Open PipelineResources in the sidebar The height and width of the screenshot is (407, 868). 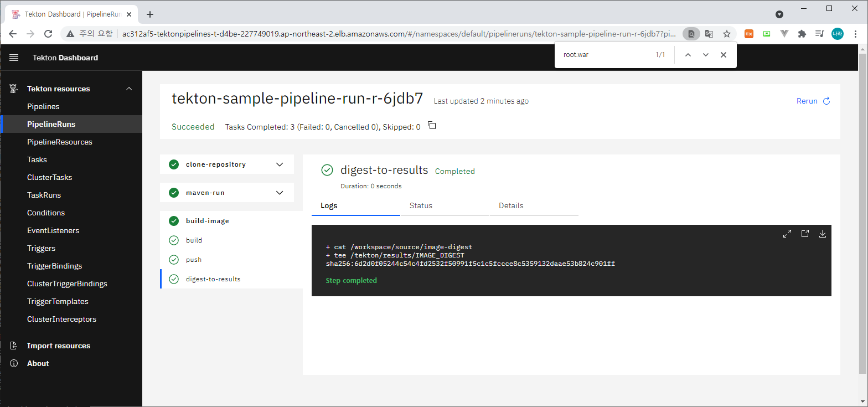[x=71, y=142]
